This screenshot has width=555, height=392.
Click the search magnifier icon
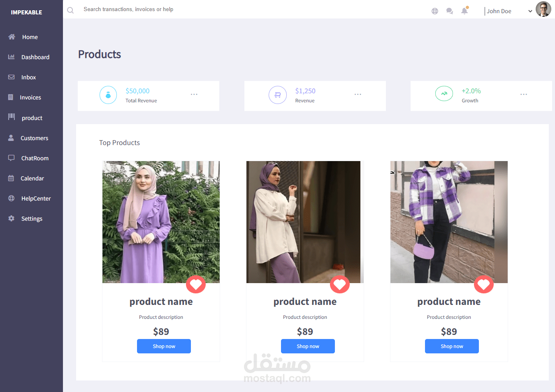click(x=70, y=10)
